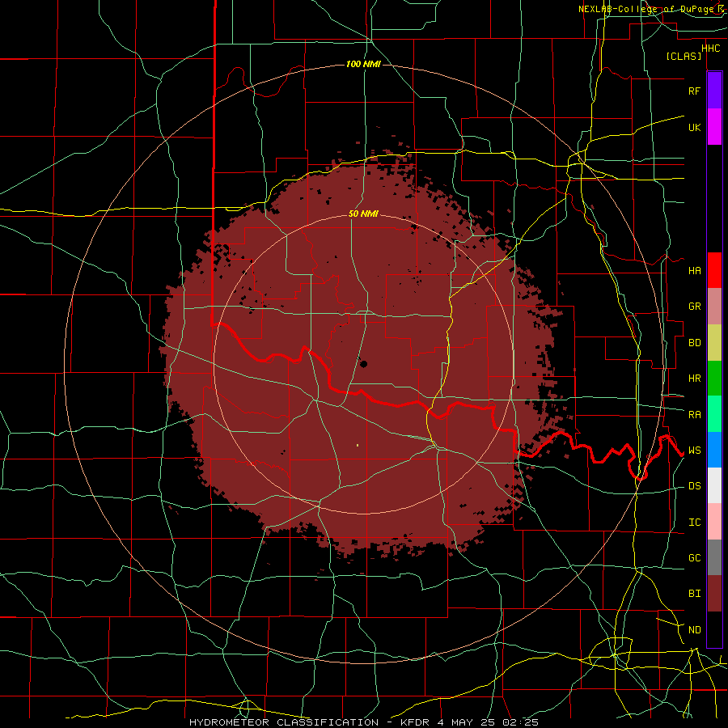Click the GR legend label text
Image resolution: width=728 pixels, height=728 pixels.
coord(694,307)
